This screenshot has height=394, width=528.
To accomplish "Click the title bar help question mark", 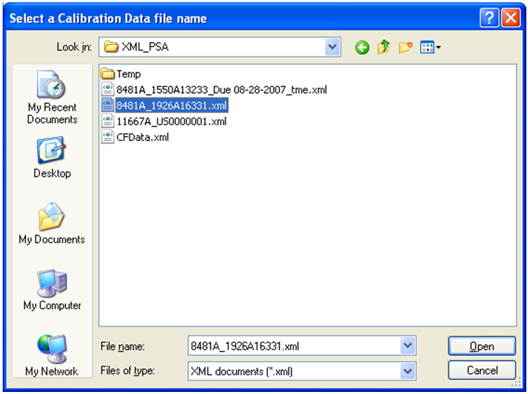I will click(x=489, y=18).
